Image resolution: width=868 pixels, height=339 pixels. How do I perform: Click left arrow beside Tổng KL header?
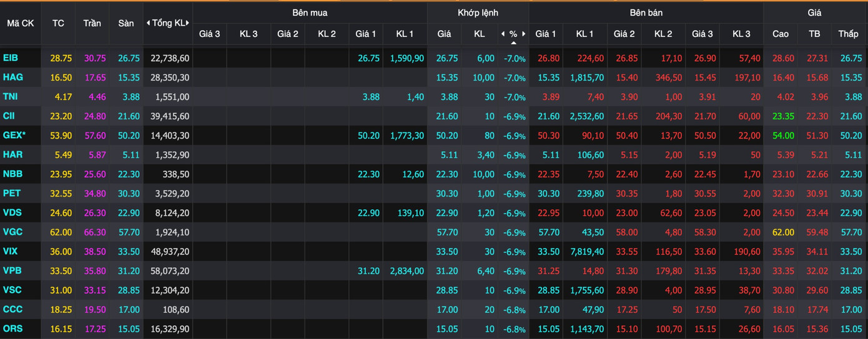(x=148, y=23)
